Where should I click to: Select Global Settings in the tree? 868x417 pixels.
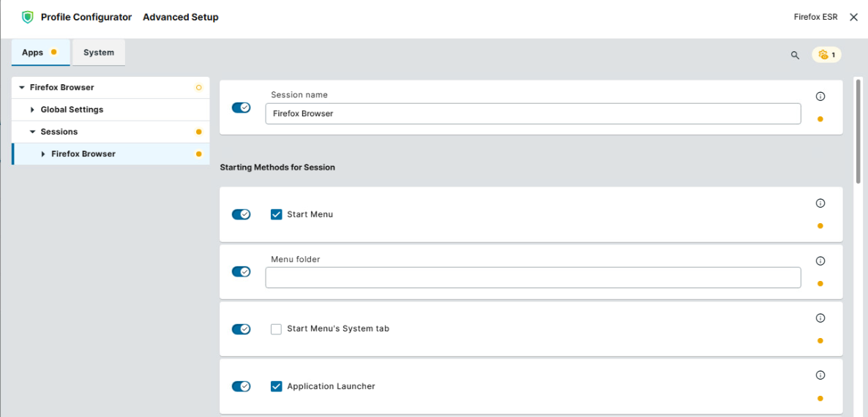pyautogui.click(x=111, y=110)
